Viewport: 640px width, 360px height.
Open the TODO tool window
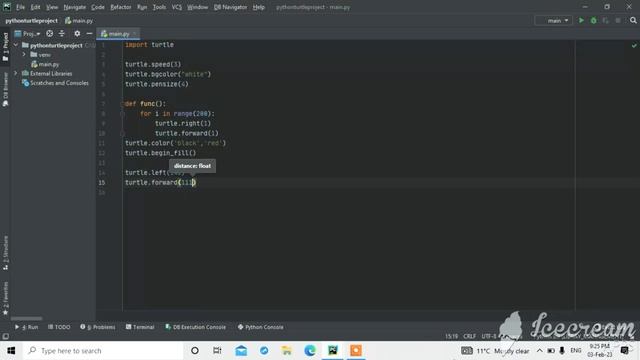[x=59, y=327]
